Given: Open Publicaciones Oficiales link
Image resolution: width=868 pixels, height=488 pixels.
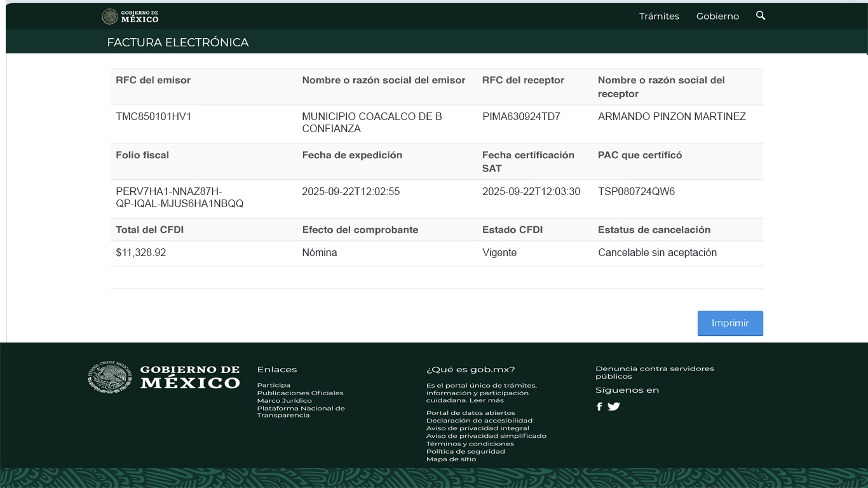Looking at the screenshot, I should click(300, 393).
